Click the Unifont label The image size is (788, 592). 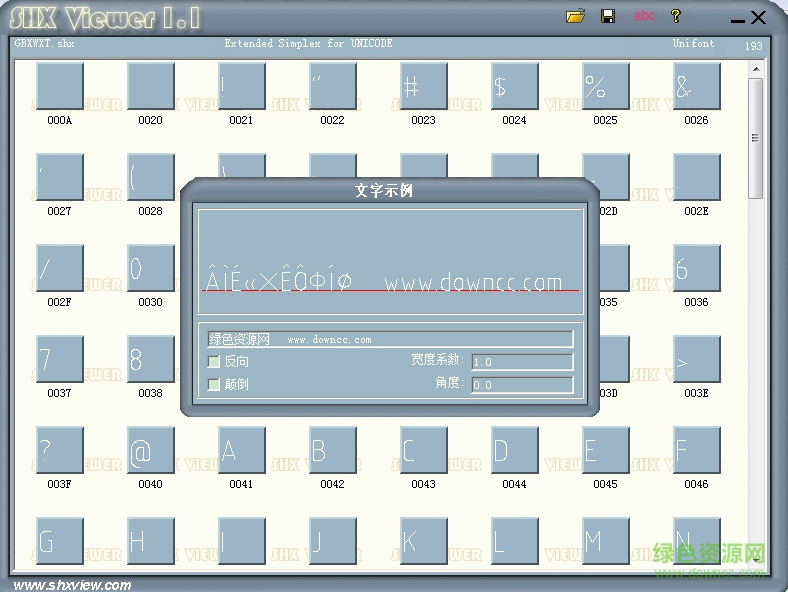pos(693,44)
